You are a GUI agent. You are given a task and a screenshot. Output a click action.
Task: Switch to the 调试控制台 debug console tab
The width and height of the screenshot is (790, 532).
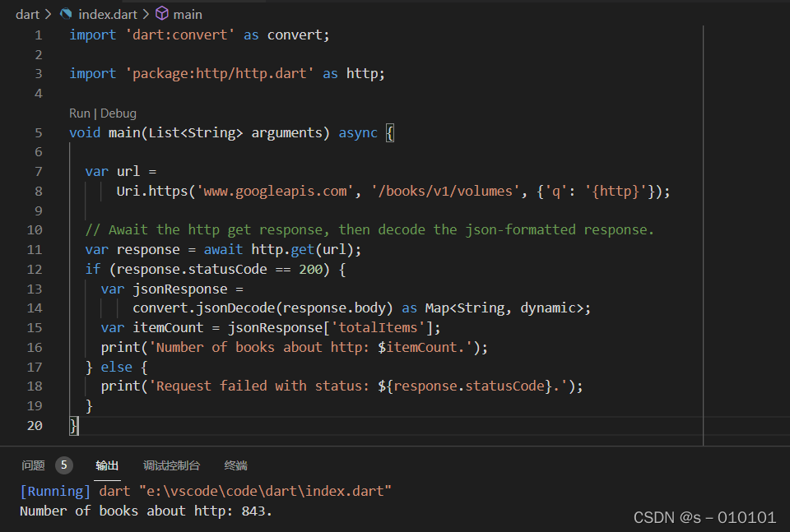click(171, 465)
